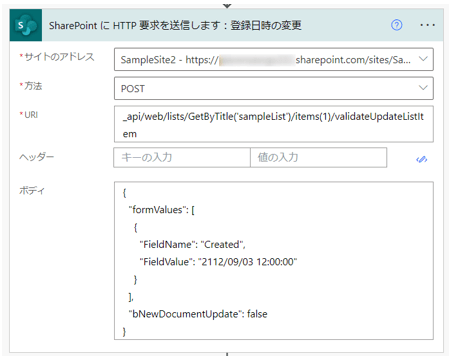This screenshot has height=362, width=452.
Task: Expand the site address dropdown
Action: click(423, 59)
